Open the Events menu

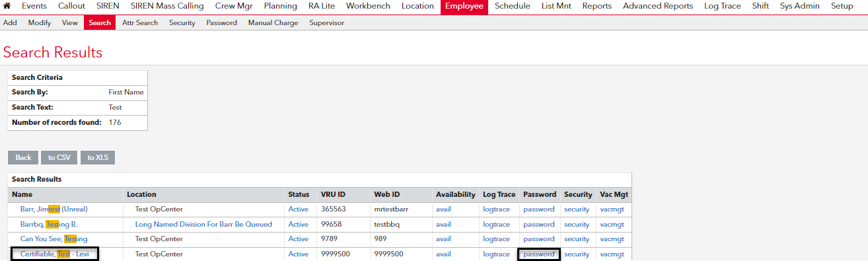[34, 6]
